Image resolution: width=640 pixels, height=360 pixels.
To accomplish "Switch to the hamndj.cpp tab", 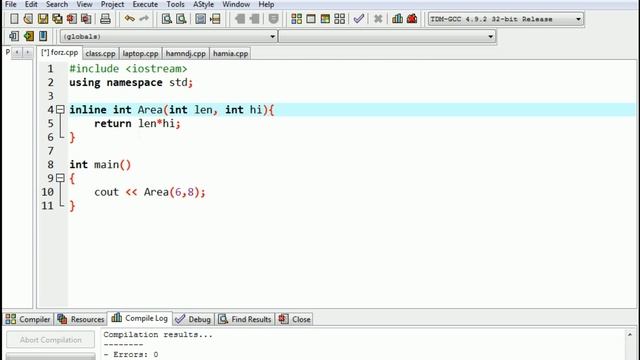I will pos(186,53).
